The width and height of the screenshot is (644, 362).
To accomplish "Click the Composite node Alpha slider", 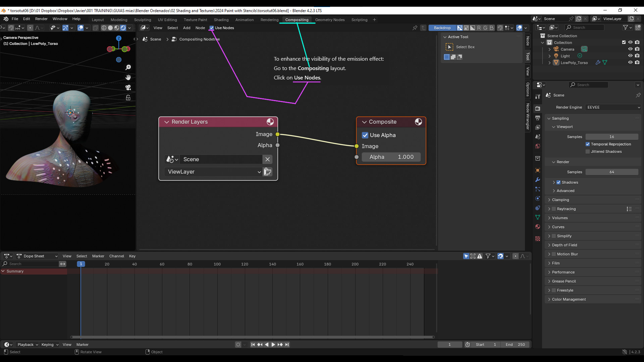I will pos(391,157).
